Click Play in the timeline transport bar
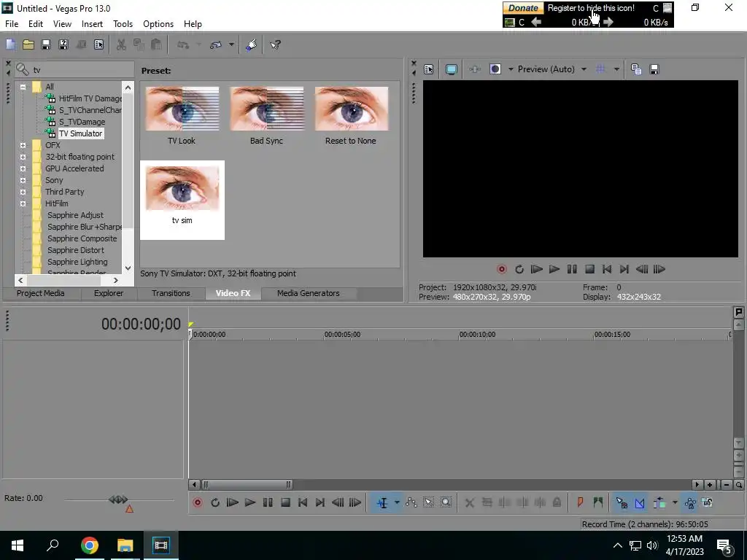 click(x=249, y=502)
